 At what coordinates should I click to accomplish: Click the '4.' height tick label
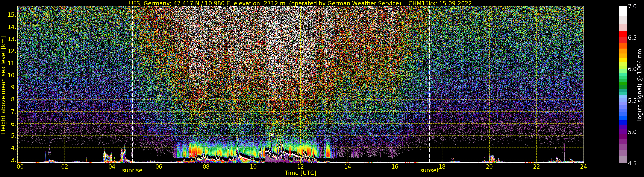pos(13,148)
